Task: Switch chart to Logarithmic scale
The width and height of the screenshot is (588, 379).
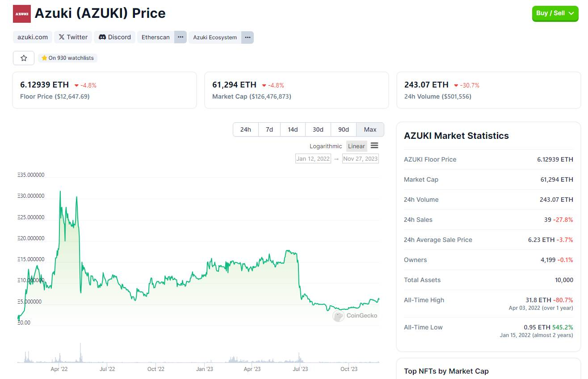Action: pos(326,146)
